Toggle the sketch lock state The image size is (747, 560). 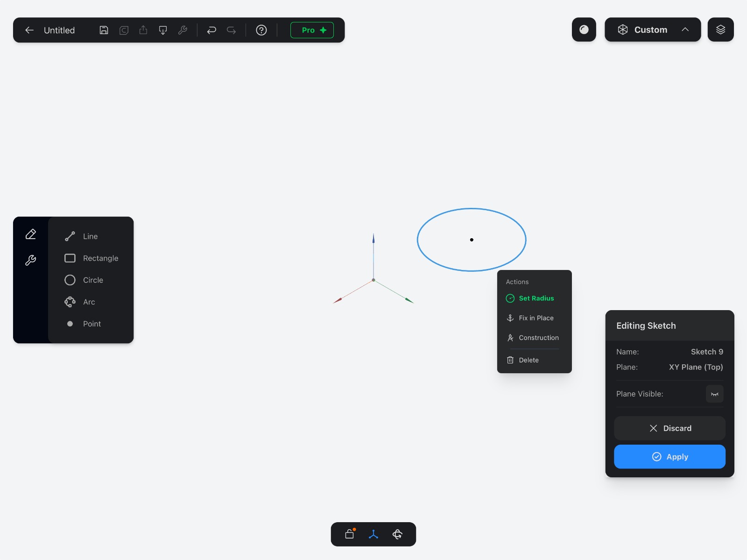pyautogui.click(x=349, y=534)
